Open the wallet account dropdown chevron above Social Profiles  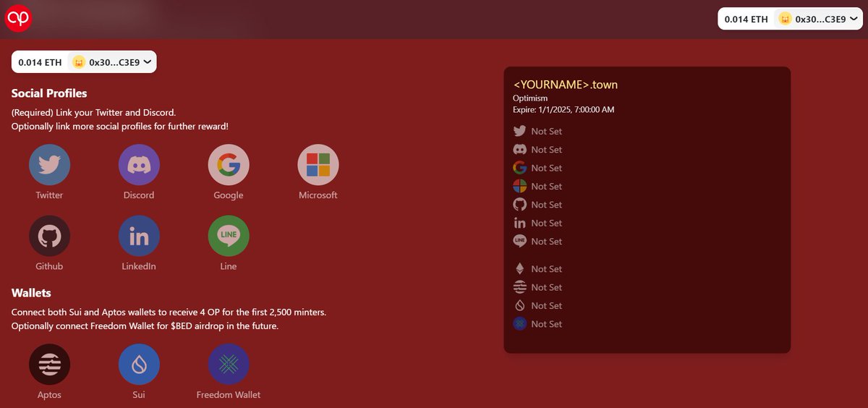click(148, 62)
